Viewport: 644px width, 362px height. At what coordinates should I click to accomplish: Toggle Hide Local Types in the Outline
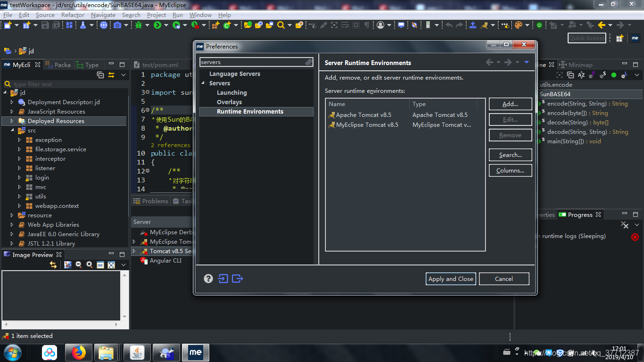click(x=625, y=75)
